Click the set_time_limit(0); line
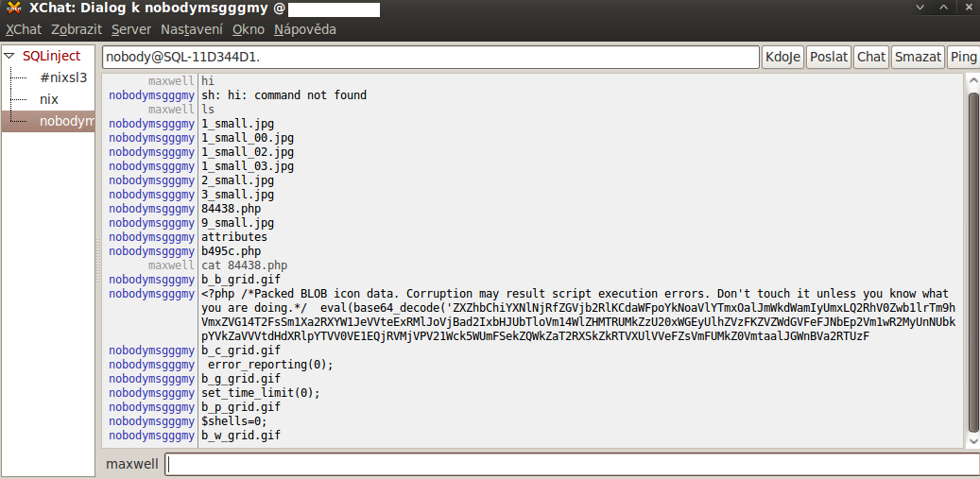Viewport: 980px width, 479px height. tap(261, 393)
